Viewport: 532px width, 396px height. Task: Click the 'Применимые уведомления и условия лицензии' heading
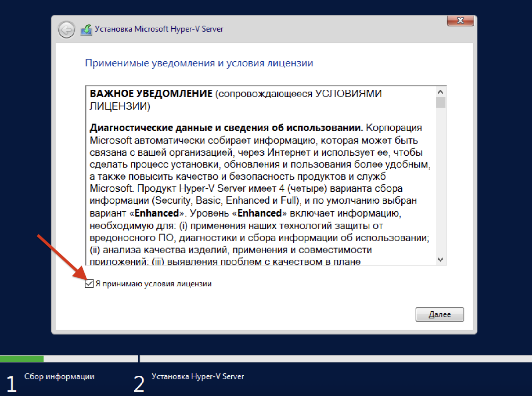tap(199, 63)
